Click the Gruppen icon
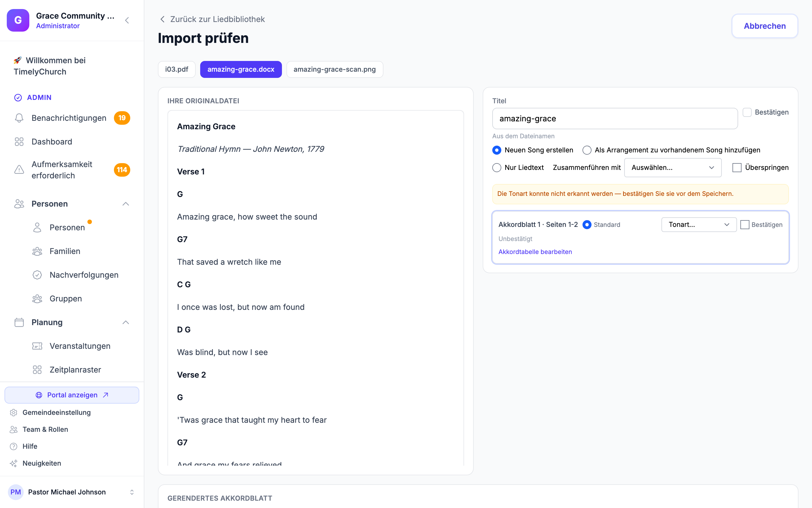Viewport: 812px width, 508px height. coord(37,299)
